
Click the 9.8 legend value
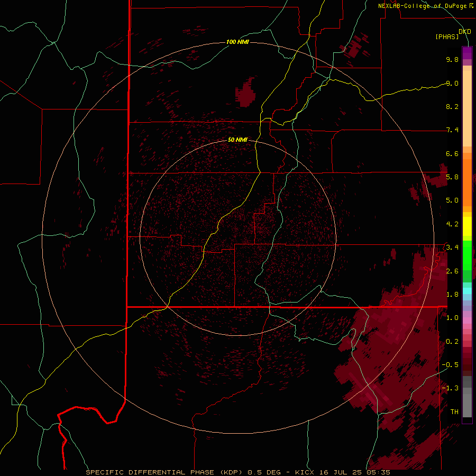452,59
